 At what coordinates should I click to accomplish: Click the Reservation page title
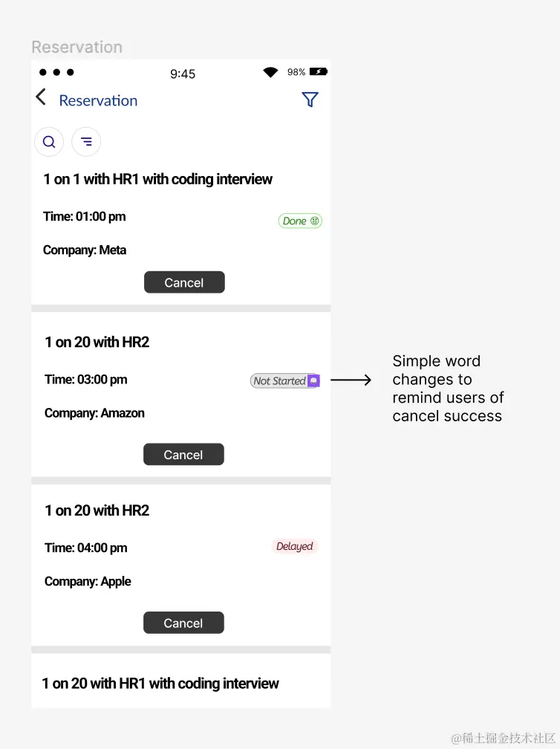coord(98,100)
